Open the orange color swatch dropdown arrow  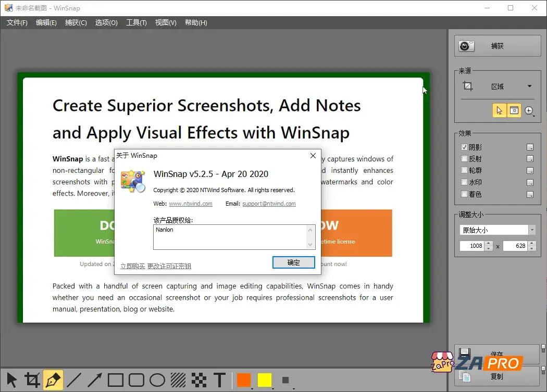252,388
